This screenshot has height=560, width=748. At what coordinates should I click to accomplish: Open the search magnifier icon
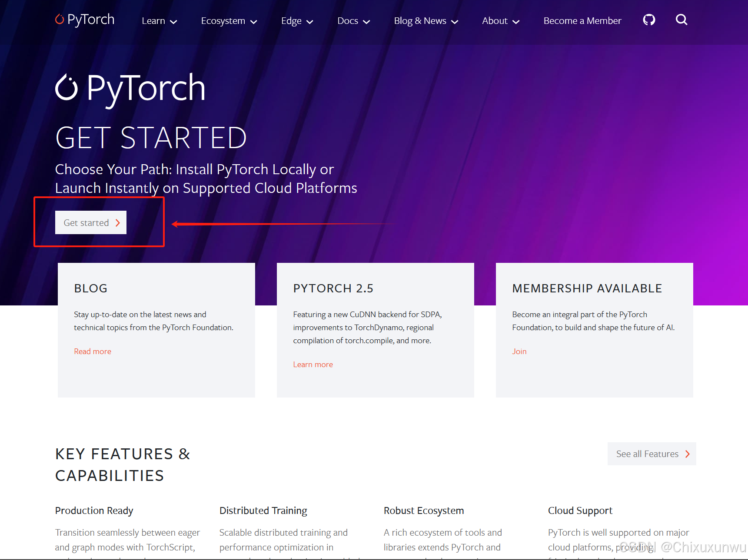[x=682, y=20]
